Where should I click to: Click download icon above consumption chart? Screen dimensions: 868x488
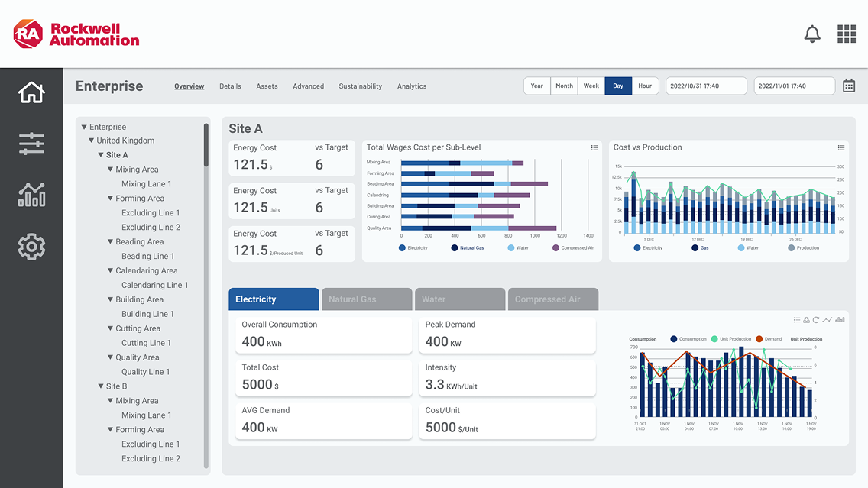point(807,320)
